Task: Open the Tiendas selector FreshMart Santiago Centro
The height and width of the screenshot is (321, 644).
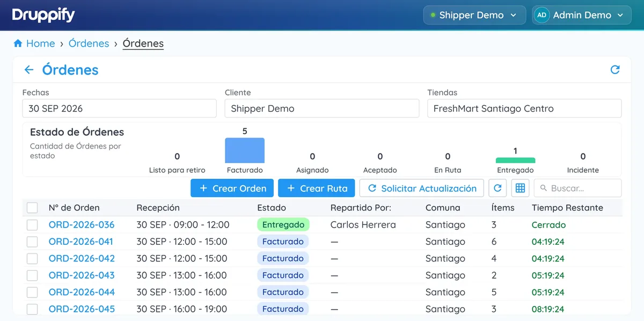Action: (x=524, y=108)
